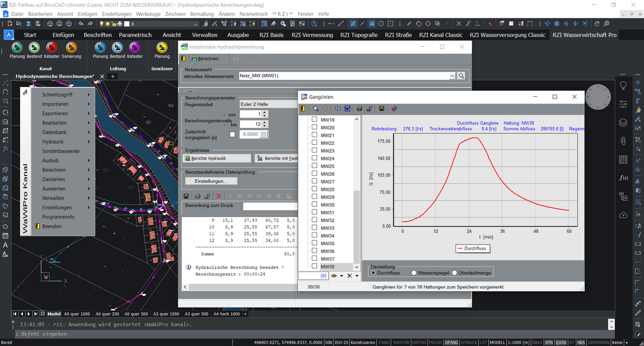Click the magenta Leitung Kataster icon

point(135,48)
